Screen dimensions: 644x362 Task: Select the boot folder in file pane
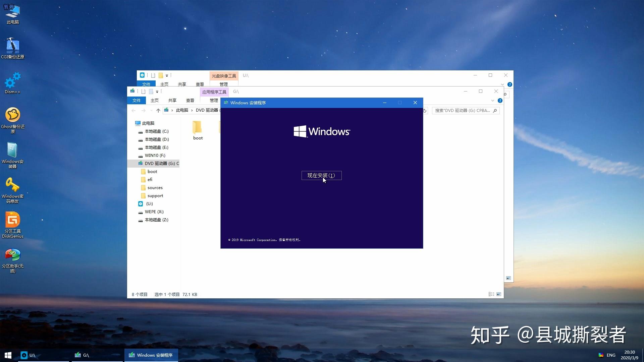(198, 130)
